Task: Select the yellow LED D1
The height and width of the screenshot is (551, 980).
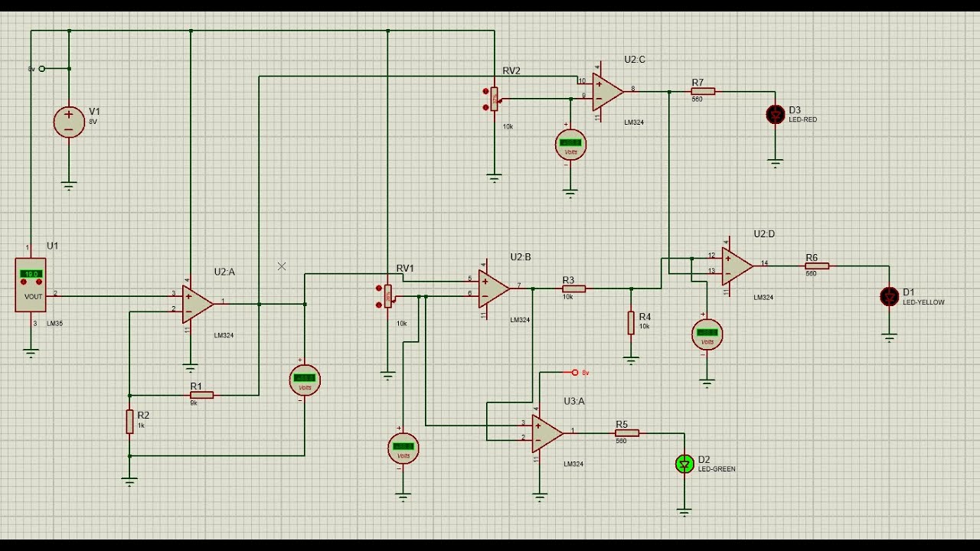Action: coord(889,296)
